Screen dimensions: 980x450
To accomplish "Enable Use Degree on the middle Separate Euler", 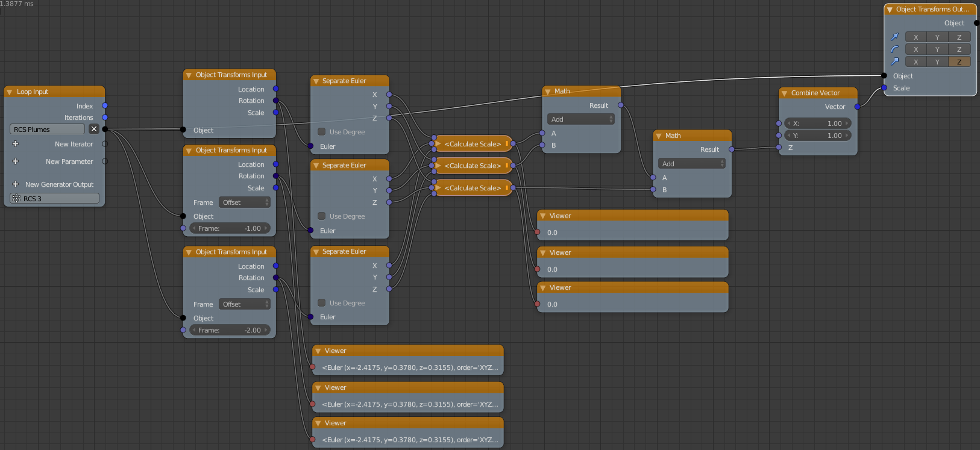I will pyautogui.click(x=321, y=216).
